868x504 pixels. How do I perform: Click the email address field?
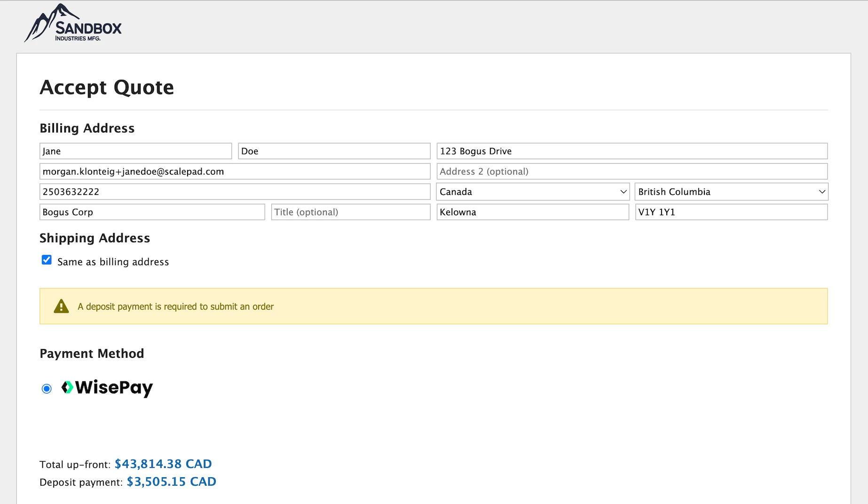point(235,172)
